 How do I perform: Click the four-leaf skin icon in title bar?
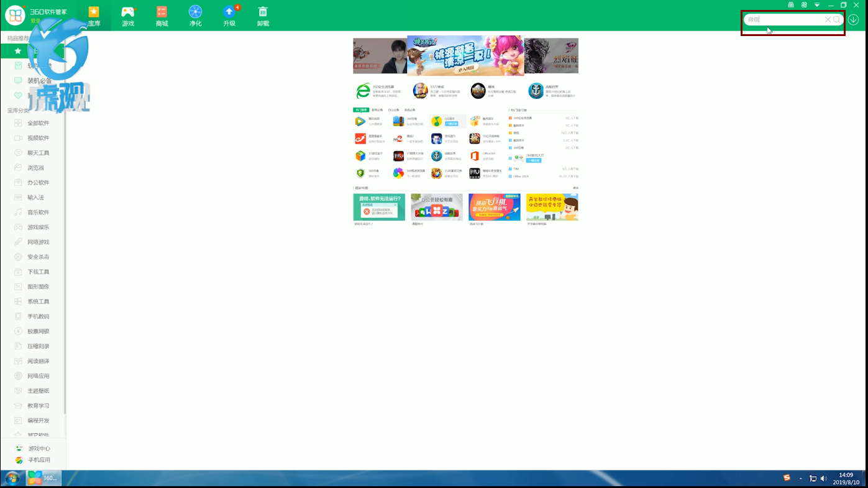pyautogui.click(x=804, y=5)
